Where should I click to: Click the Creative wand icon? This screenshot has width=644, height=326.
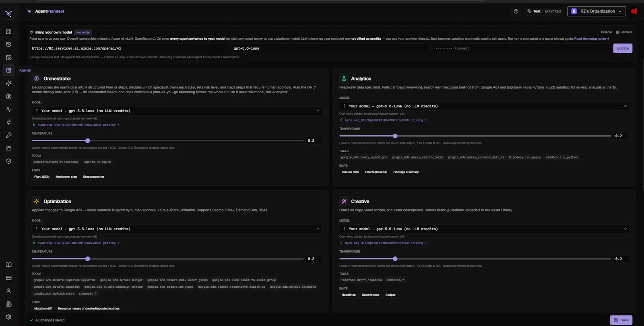pyautogui.click(x=344, y=201)
